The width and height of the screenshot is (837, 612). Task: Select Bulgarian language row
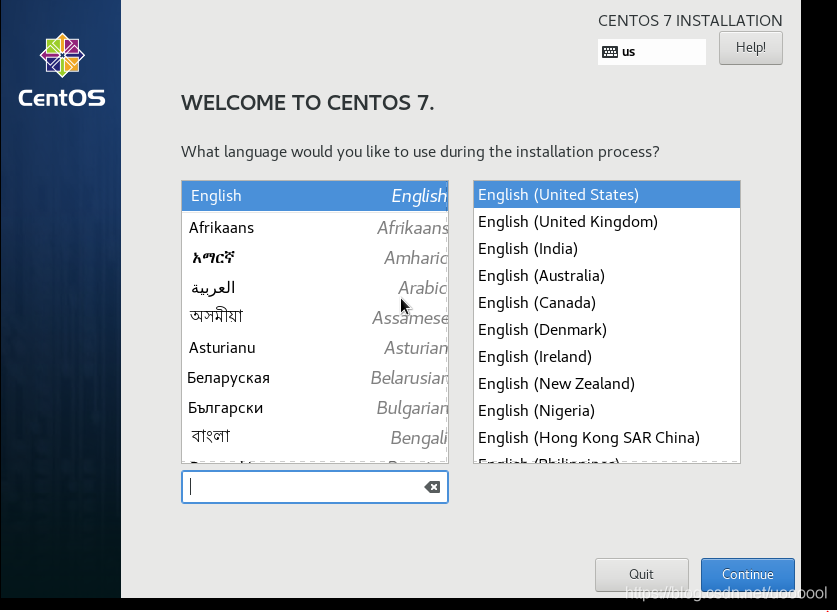[x=315, y=408]
